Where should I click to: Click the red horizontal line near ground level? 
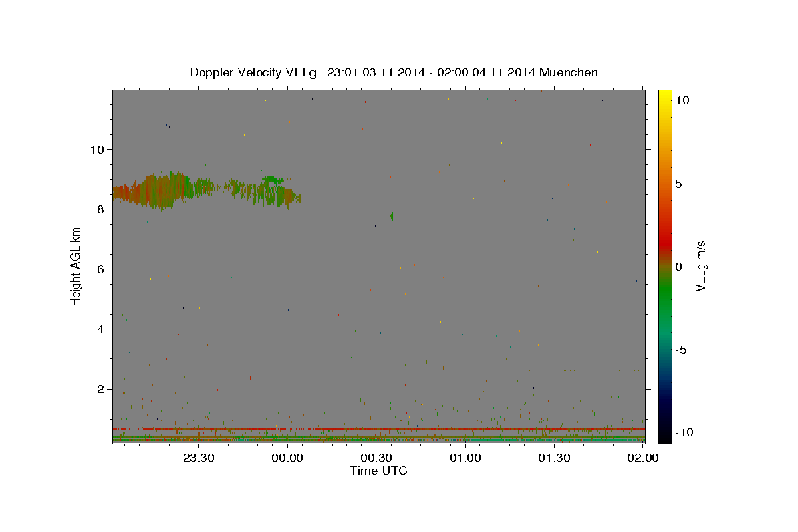(379, 430)
